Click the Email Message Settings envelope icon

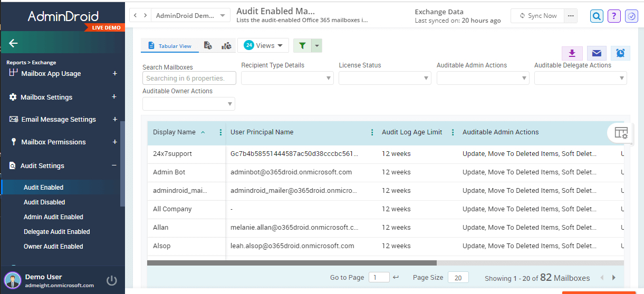(x=14, y=120)
